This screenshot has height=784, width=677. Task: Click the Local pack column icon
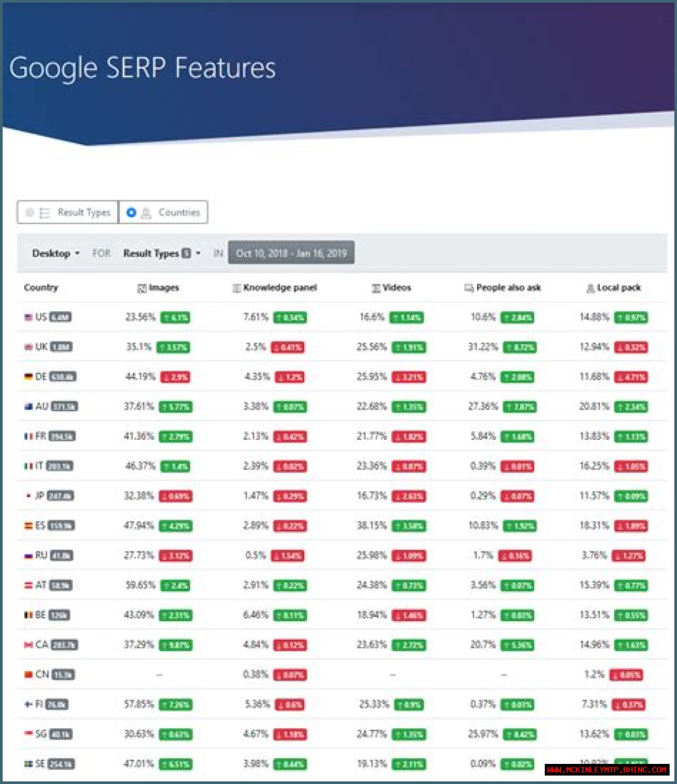(590, 288)
